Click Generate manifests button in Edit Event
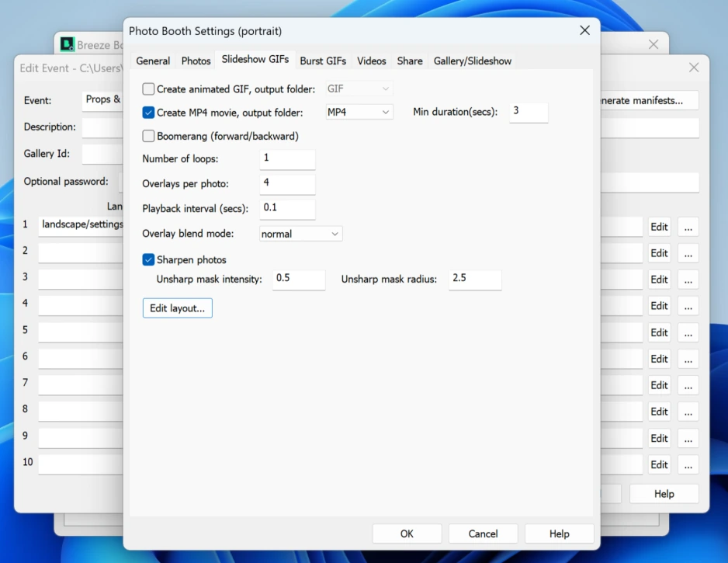This screenshot has height=563, width=728. coord(650,100)
